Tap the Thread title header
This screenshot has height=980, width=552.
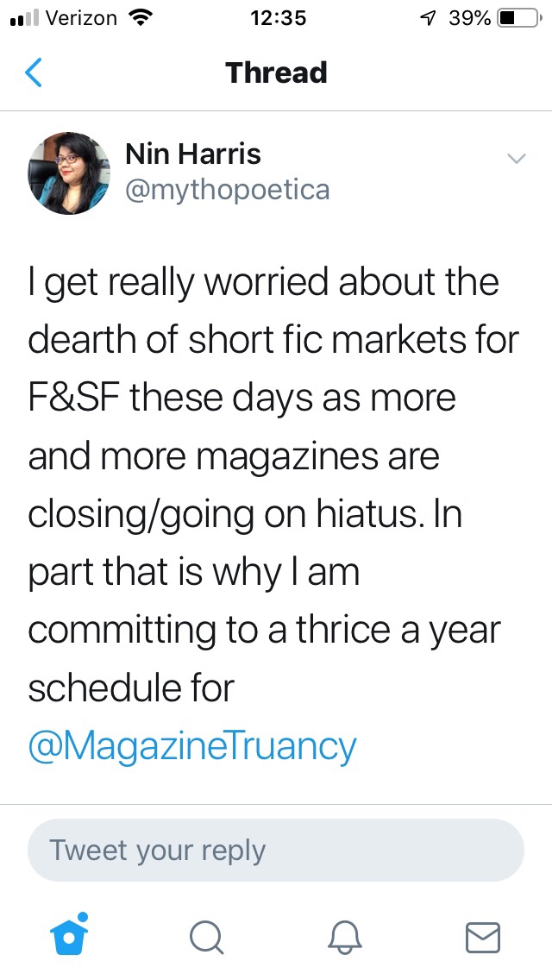[x=276, y=72]
